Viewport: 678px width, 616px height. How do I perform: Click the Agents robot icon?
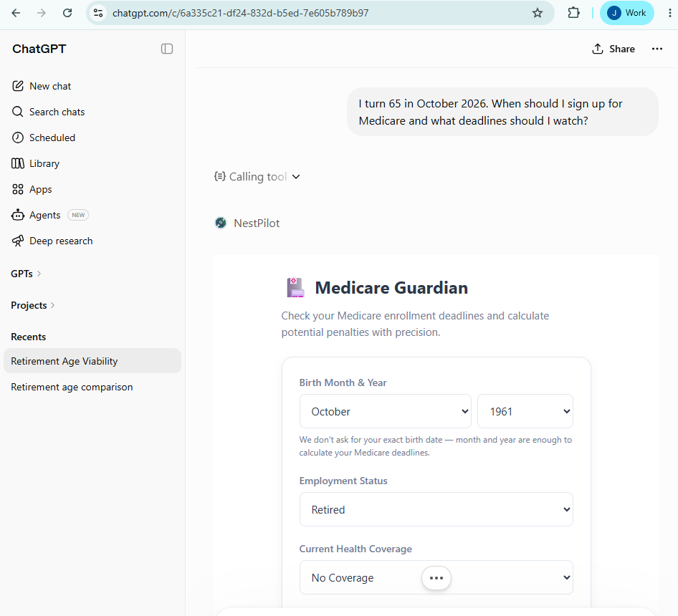click(x=18, y=215)
